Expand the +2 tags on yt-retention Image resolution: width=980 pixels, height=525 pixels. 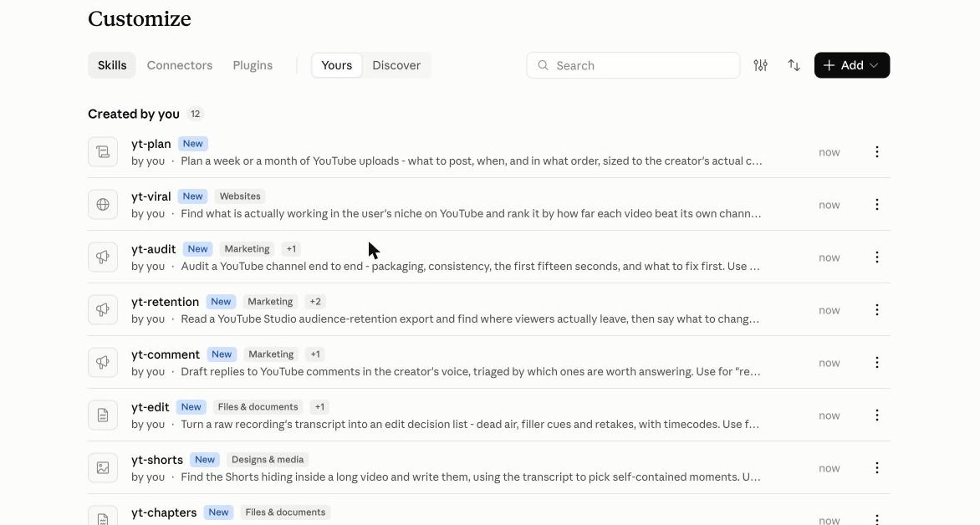pyautogui.click(x=315, y=301)
